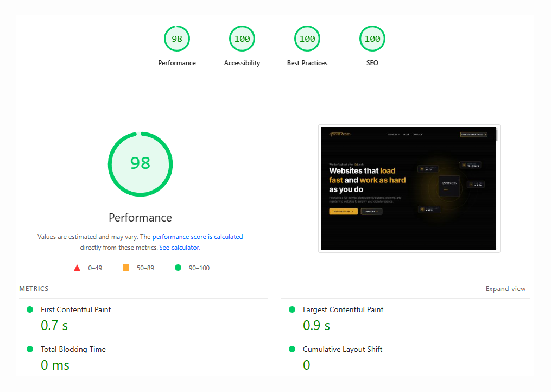Click the Pixerize page screenshot thumbnail

pyautogui.click(x=408, y=188)
